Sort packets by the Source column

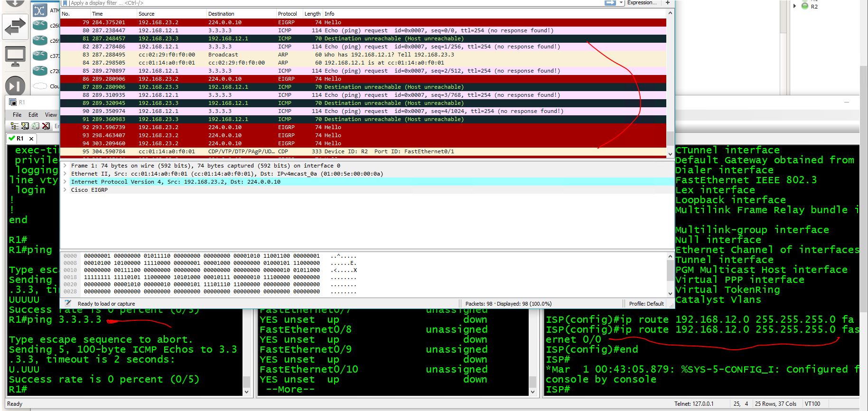tap(171, 14)
